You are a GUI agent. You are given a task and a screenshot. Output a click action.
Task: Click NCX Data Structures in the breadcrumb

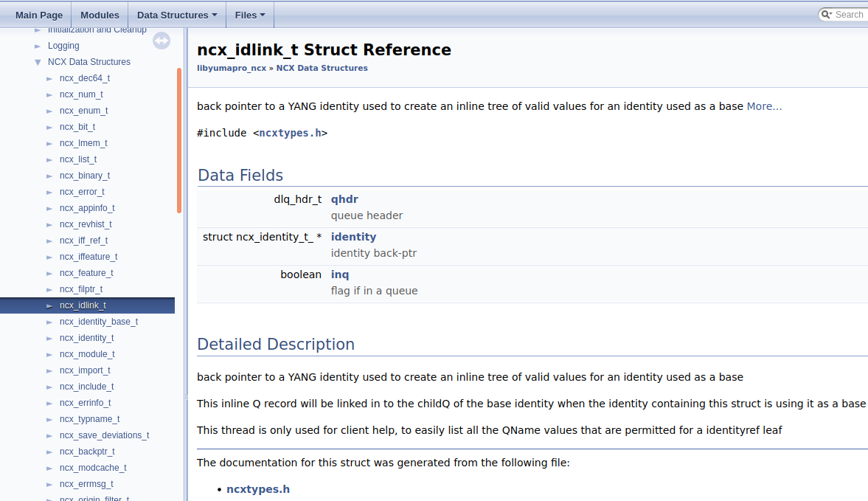click(x=322, y=68)
